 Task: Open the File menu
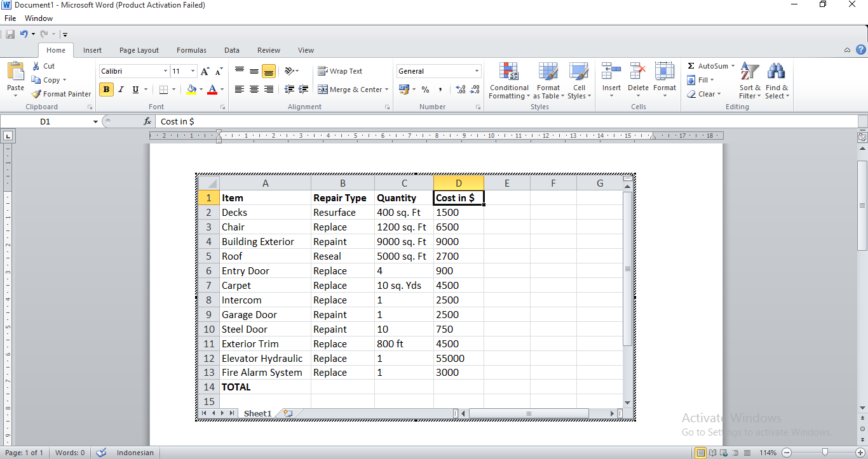coord(10,18)
